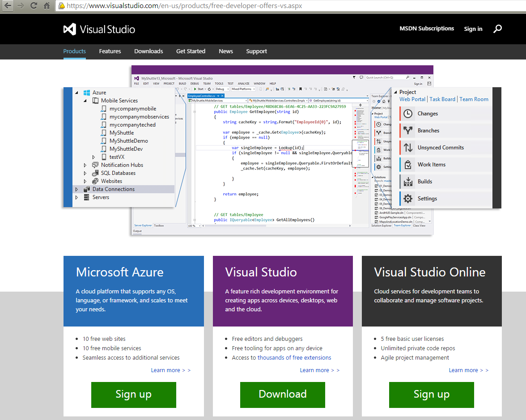Open the Team Room link
This screenshot has width=526, height=420.
coord(474,99)
